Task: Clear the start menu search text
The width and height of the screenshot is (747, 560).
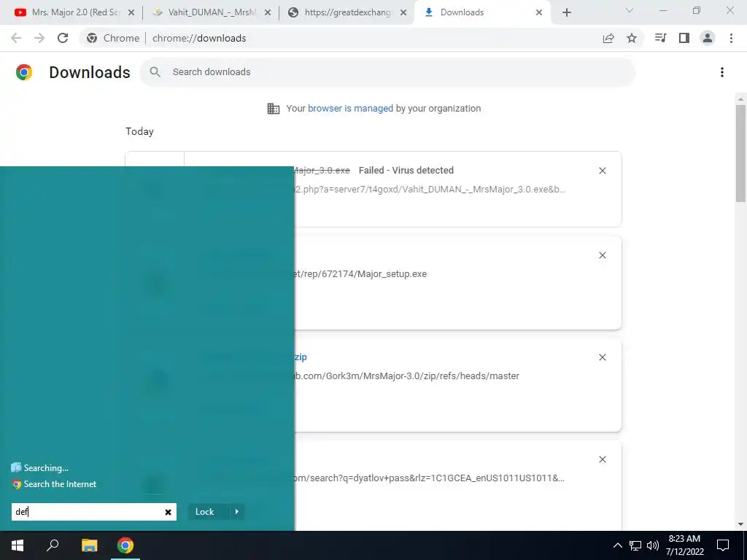Action: 169,513
